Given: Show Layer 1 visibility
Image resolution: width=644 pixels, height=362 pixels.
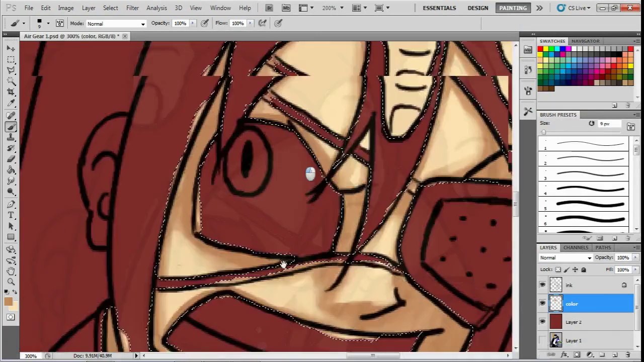Looking at the screenshot, I should click(542, 340).
